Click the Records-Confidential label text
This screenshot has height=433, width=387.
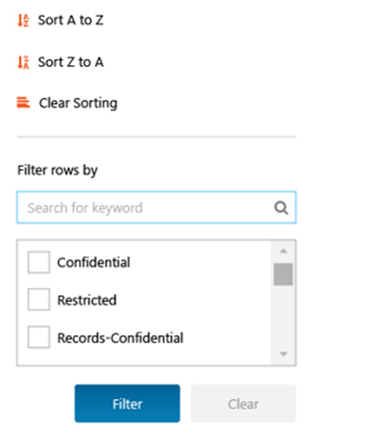click(x=120, y=338)
